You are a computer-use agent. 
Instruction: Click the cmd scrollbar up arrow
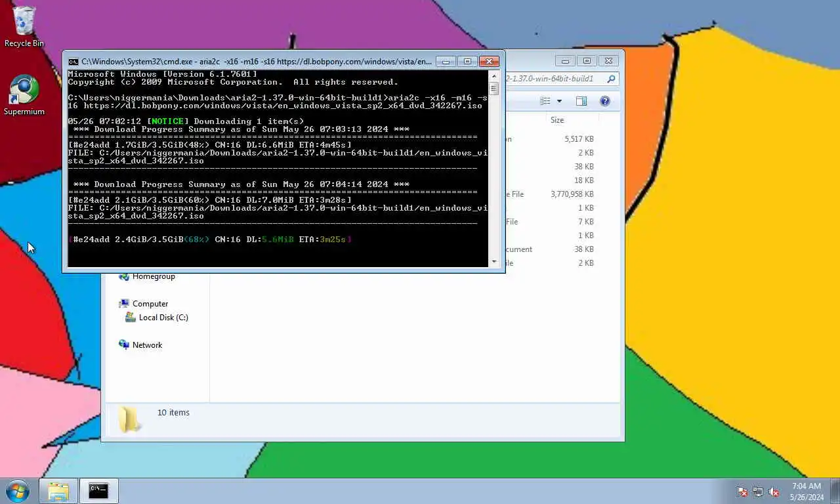coord(494,75)
